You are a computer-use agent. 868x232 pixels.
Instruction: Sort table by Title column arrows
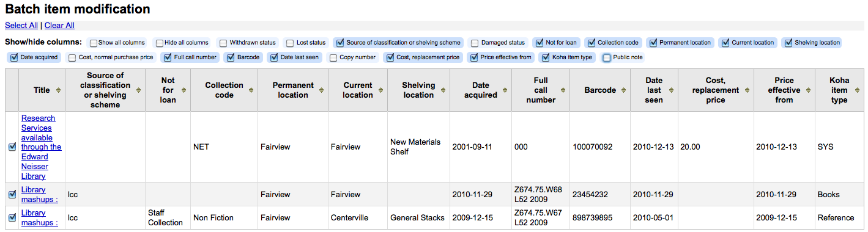(x=58, y=90)
